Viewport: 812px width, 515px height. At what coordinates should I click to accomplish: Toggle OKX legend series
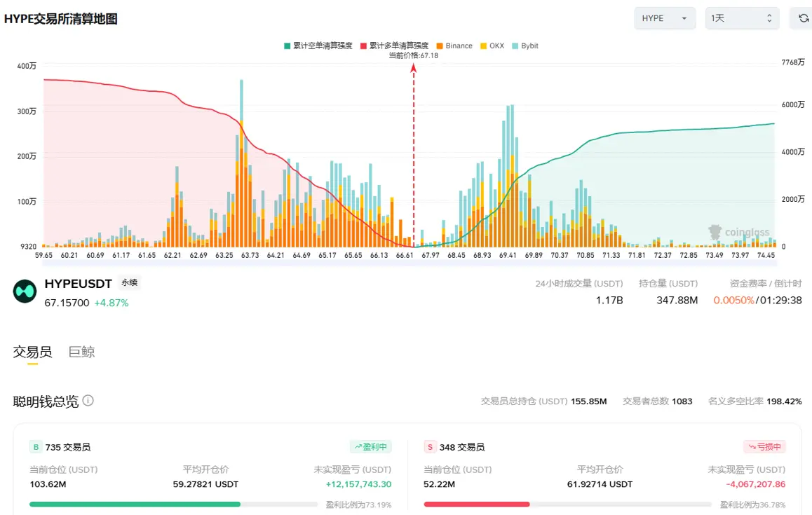point(492,46)
